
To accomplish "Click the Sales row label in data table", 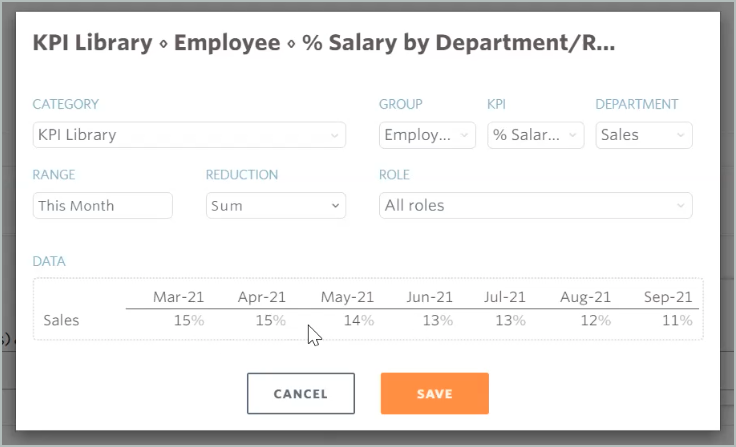I will click(62, 321).
